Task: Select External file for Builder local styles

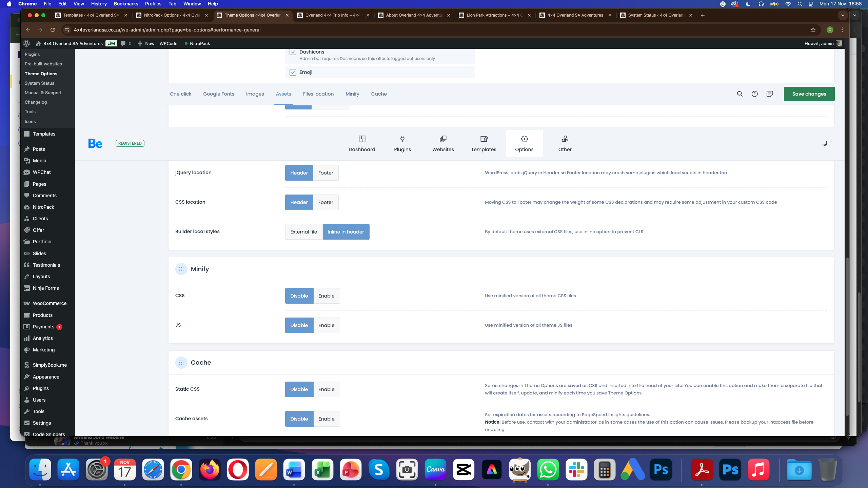Action: click(303, 232)
